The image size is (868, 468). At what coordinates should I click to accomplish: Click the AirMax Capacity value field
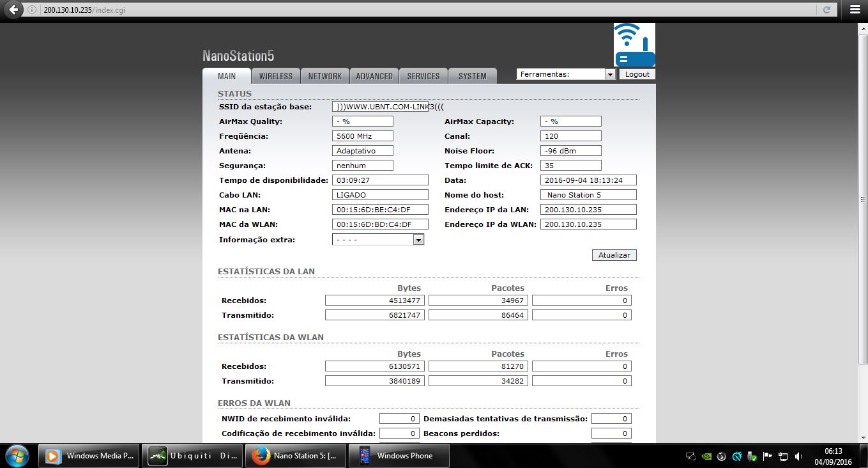pos(571,121)
